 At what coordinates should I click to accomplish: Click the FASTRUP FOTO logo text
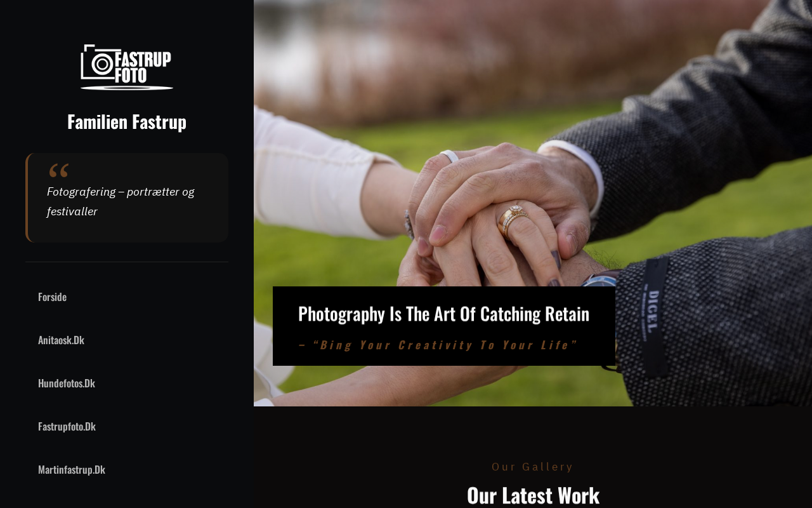click(143, 67)
